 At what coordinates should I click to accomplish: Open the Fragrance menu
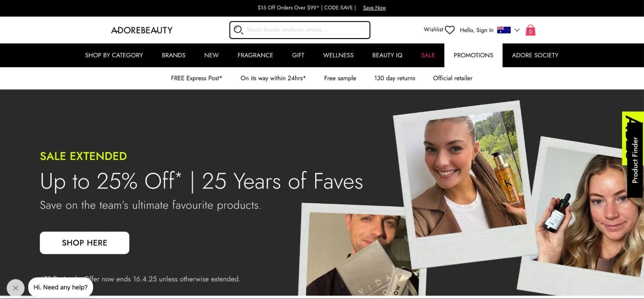[255, 55]
